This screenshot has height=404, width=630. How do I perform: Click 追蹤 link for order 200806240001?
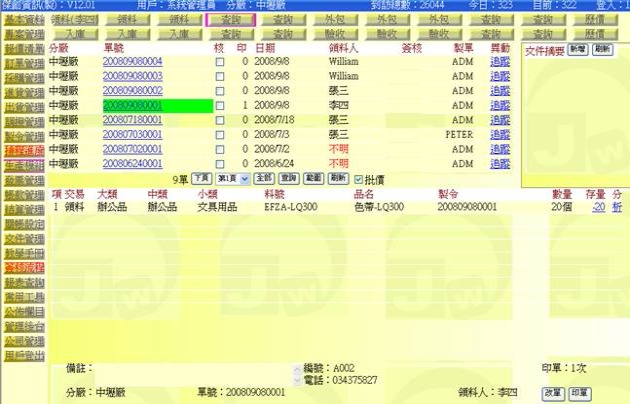click(x=499, y=162)
